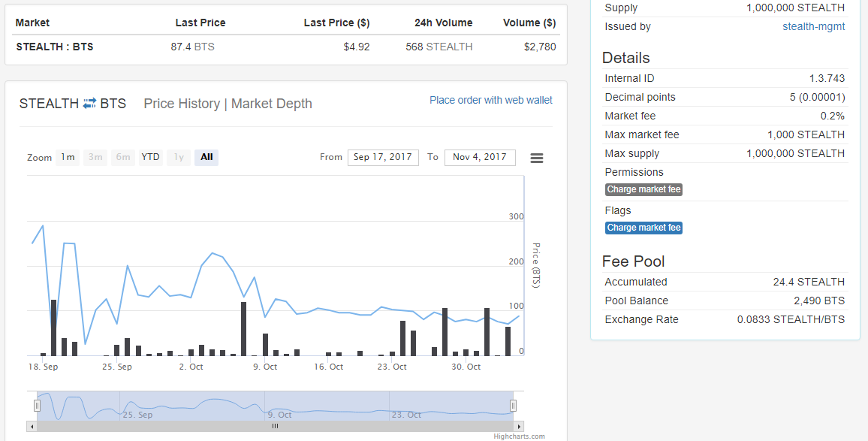Click the Charge market fee flag badge
This screenshot has width=868, height=441.
pyautogui.click(x=643, y=228)
